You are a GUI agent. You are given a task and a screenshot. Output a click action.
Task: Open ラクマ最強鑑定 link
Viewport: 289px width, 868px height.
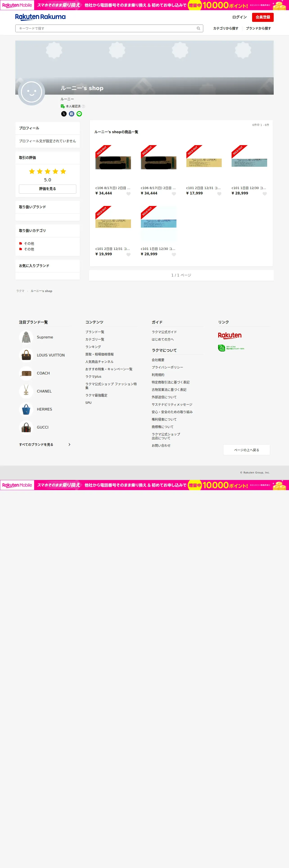click(96, 395)
